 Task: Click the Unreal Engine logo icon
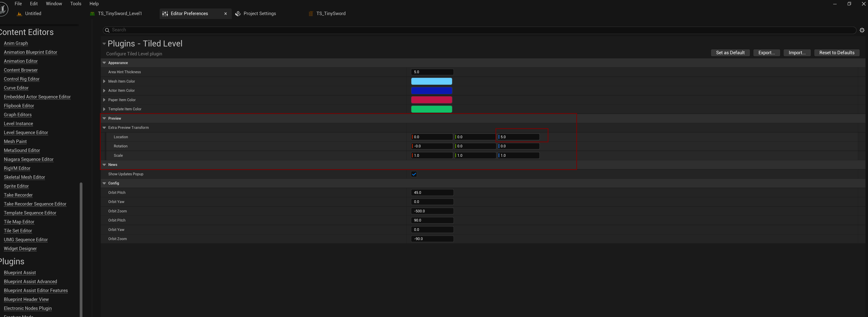pos(3,9)
